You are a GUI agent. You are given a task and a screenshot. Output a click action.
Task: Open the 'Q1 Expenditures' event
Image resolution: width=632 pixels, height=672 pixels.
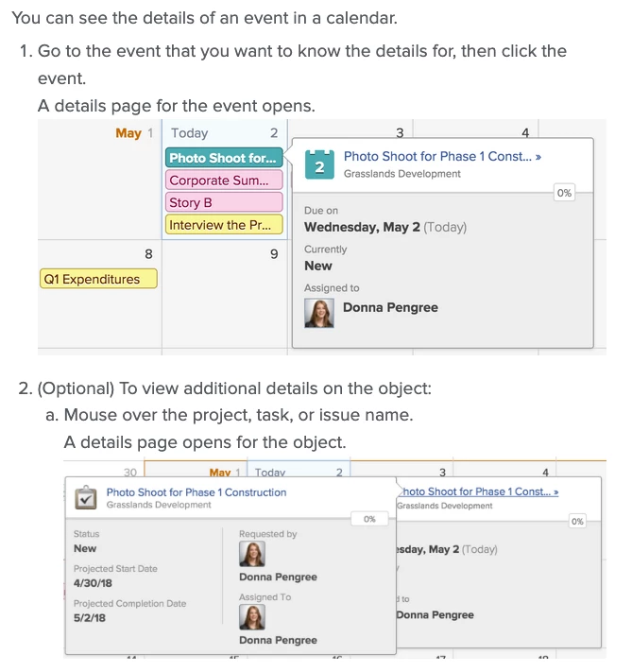click(x=98, y=279)
